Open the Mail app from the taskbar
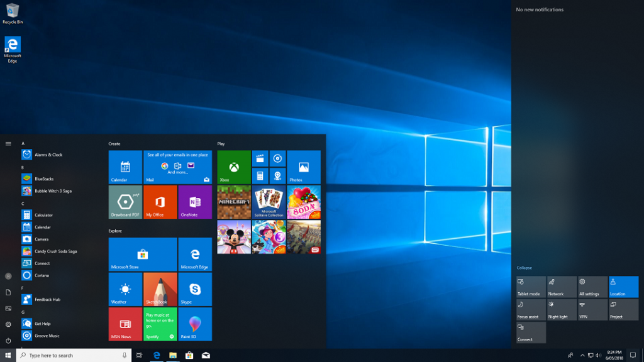Viewport: 644px width, 362px height. tap(205, 355)
